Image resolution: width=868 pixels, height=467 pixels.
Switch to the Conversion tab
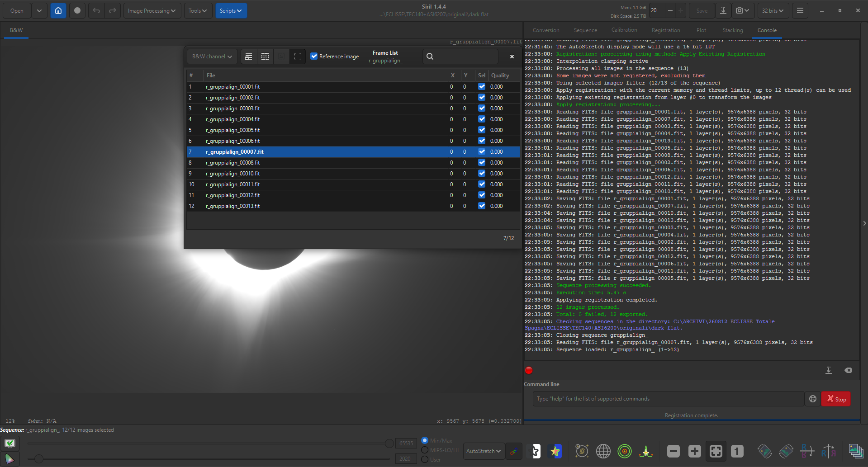(x=546, y=30)
